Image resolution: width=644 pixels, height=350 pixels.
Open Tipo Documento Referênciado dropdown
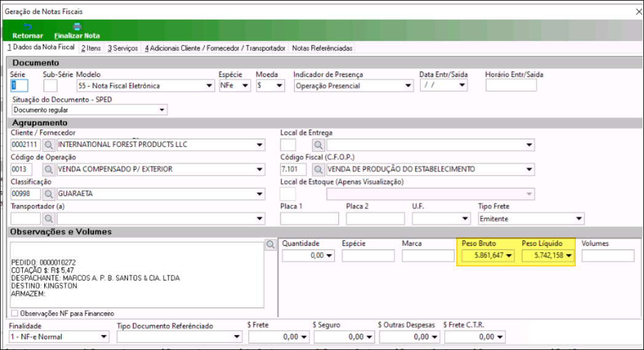point(237,337)
